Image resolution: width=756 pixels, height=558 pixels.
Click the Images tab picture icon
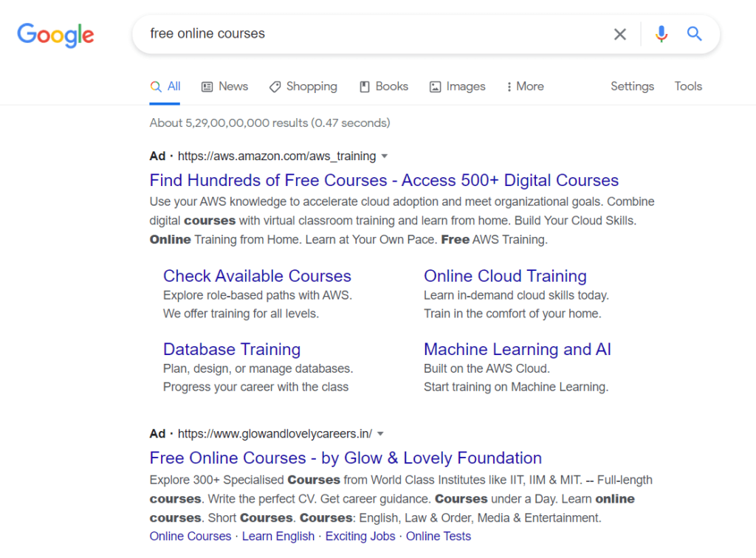click(x=435, y=87)
